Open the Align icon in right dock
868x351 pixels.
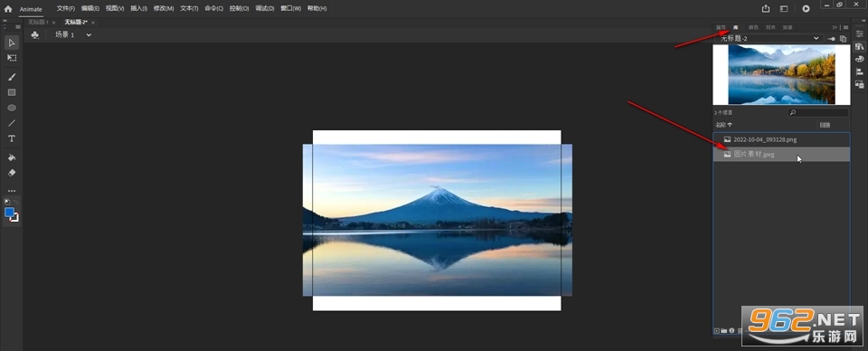pos(859,72)
